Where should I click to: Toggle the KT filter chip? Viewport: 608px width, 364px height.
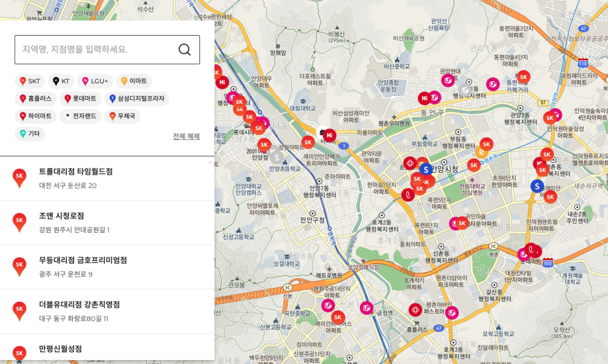60,81
